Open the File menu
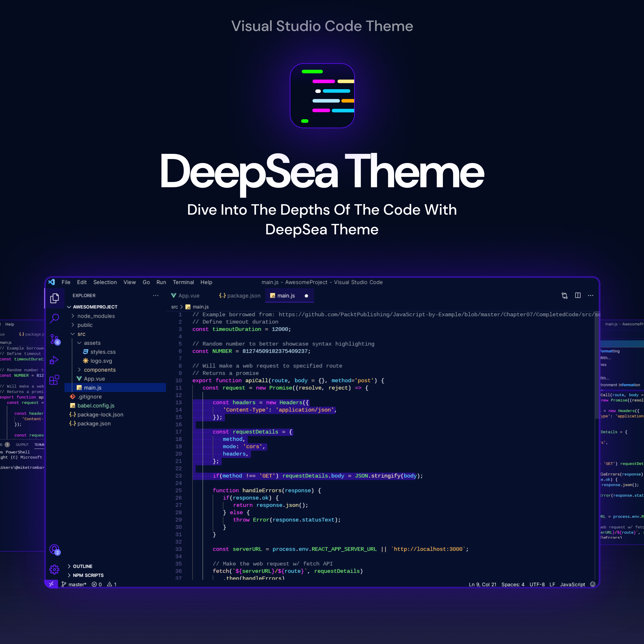644x644 pixels. coord(66,282)
